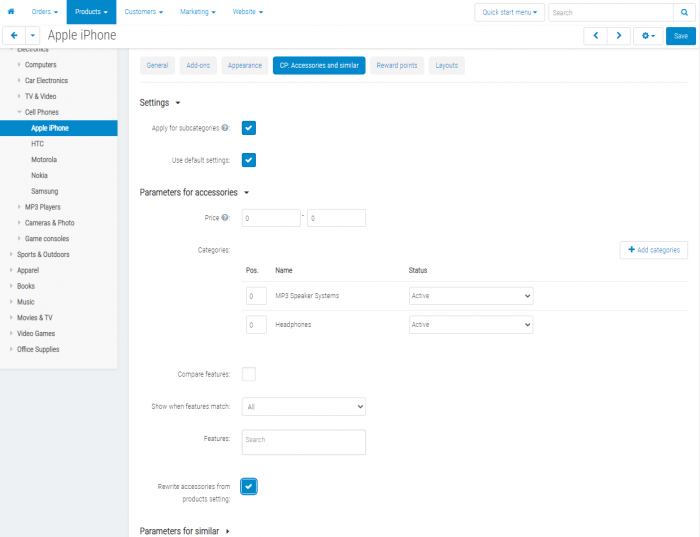700x537 pixels.
Task: Click position field for MP3 Speaker Systems
Action: (256, 296)
